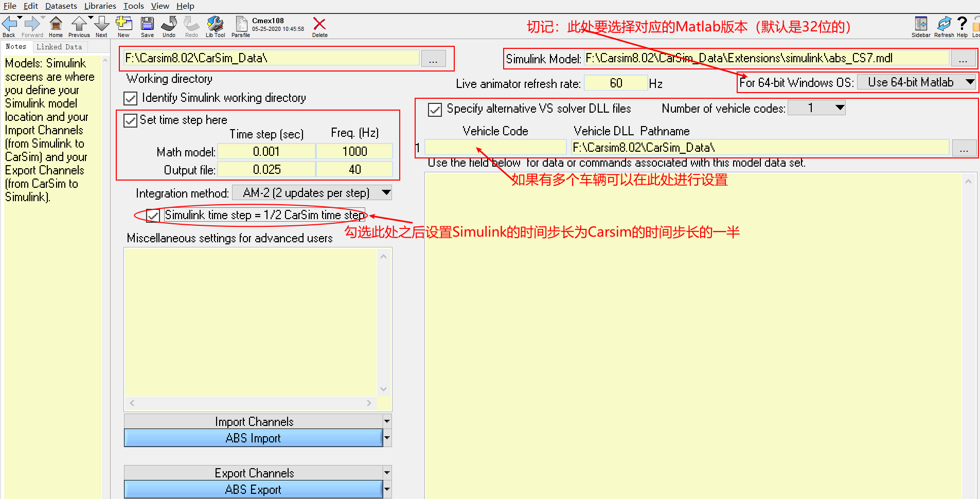980x499 pixels.
Task: Browse for the Vehicle DLL Pathname
Action: (x=964, y=148)
